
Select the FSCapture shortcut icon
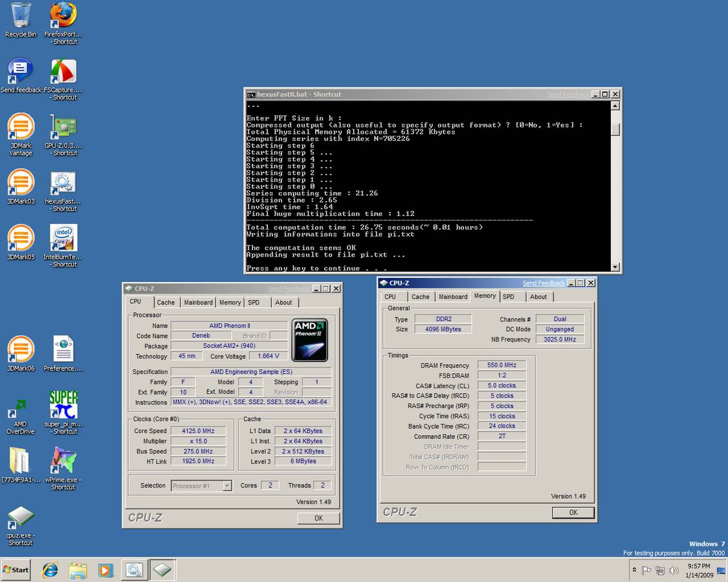tap(63, 80)
